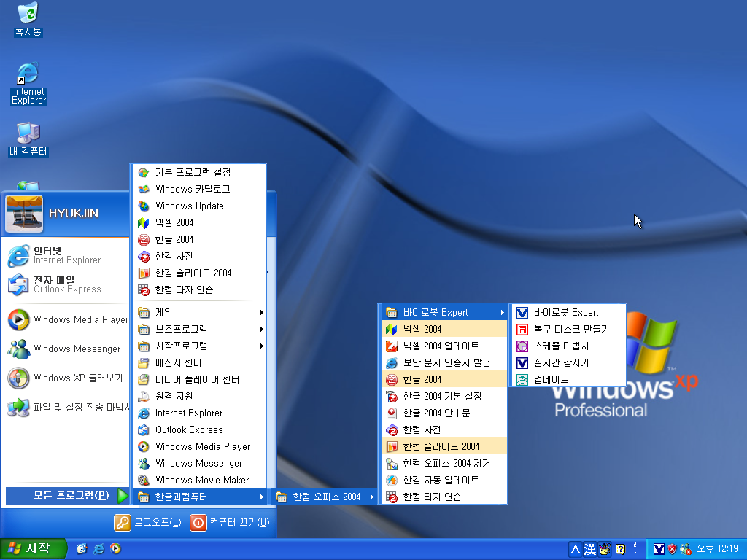This screenshot has height=560, width=747.
Task: Run 한컴 자동 업데이트
Action: (444, 480)
